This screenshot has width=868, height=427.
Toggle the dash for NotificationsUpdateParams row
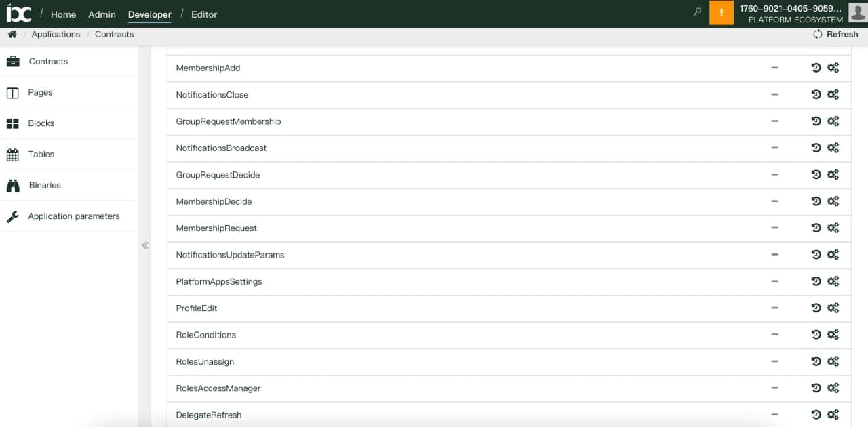point(774,255)
